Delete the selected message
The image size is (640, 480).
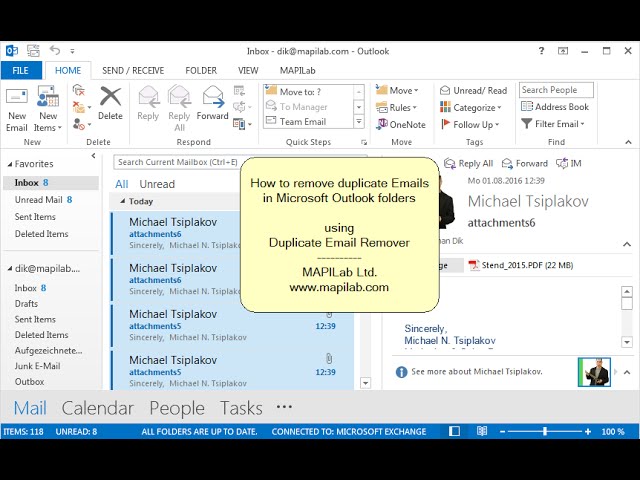(x=110, y=104)
